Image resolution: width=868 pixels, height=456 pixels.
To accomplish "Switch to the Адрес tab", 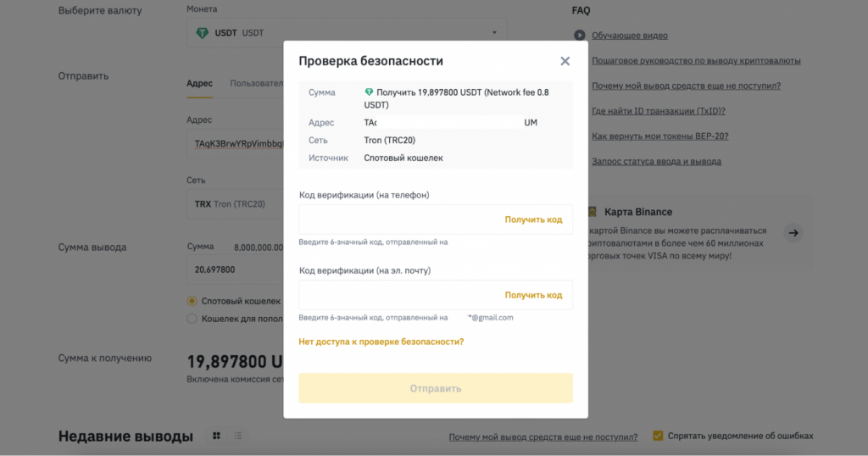I will 199,83.
